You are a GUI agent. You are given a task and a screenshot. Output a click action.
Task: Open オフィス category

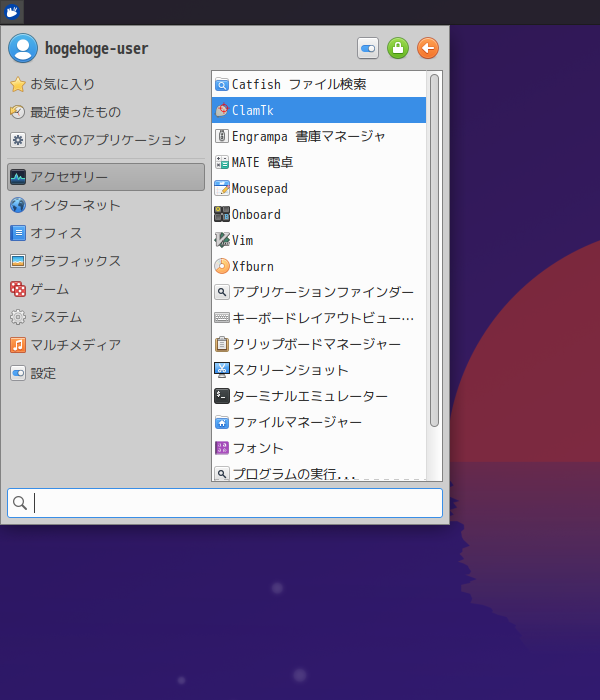point(106,233)
